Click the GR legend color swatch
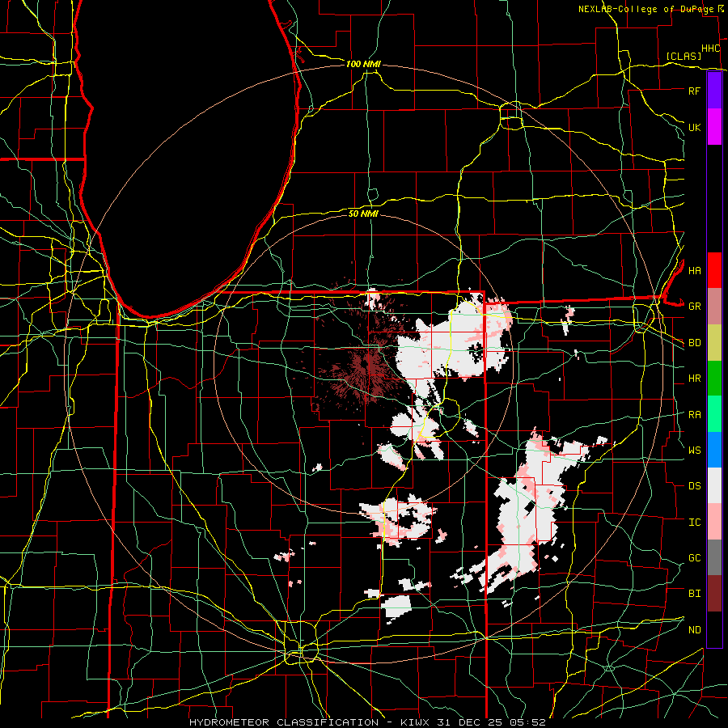728x728 pixels. pyautogui.click(x=714, y=306)
